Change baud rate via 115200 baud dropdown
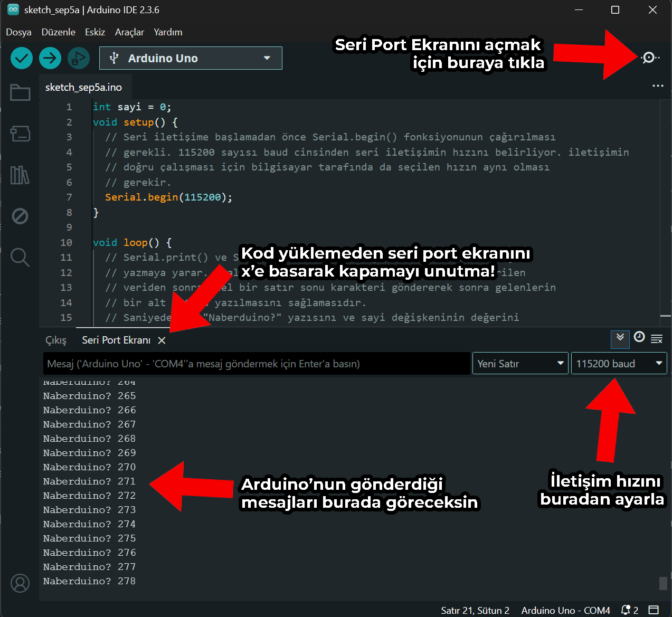Viewport: 672px width, 617px height. [x=618, y=363]
